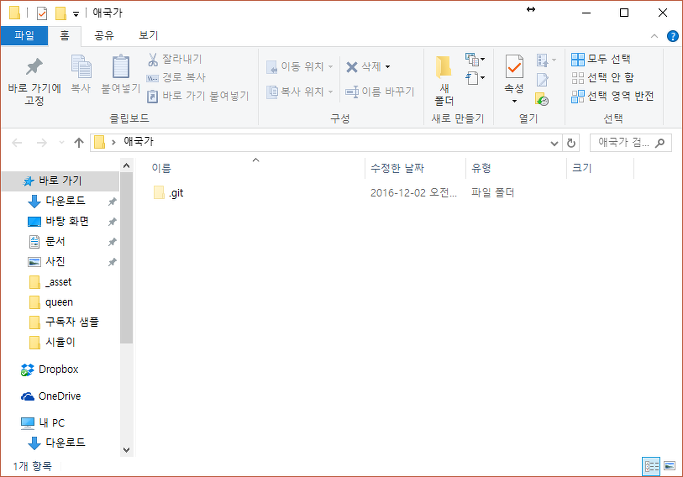Screen dimensions: 683x477
Task: Refresh the folder view
Action: point(571,143)
